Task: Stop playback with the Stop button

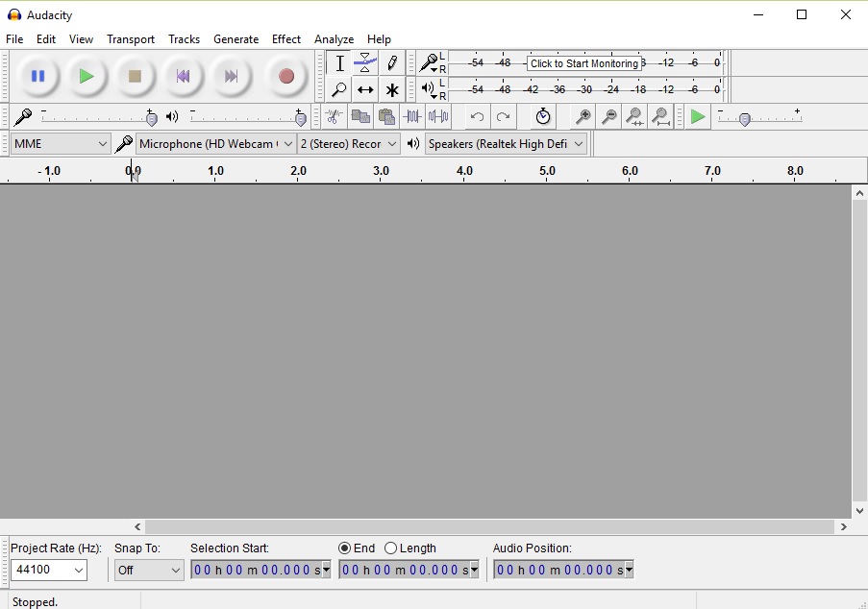Action: [x=135, y=76]
